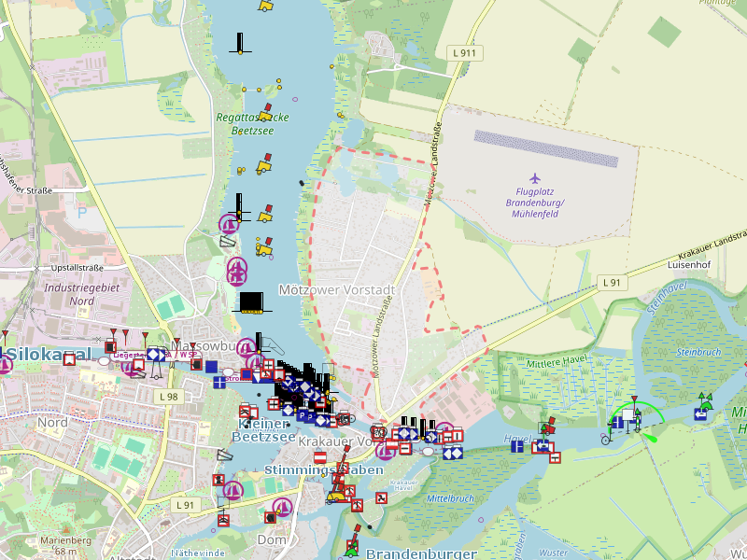Select the red no-entry sign above Stimmingsgraben
The height and width of the screenshot is (560, 747).
pyautogui.click(x=320, y=457)
